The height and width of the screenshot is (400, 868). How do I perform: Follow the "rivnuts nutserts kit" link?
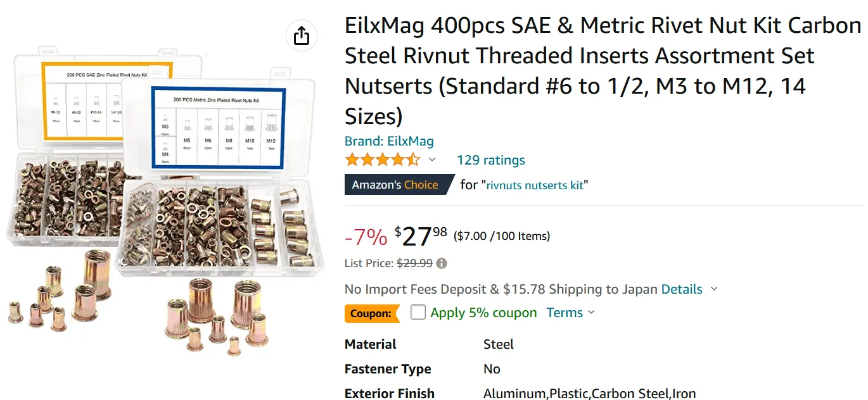point(535,185)
